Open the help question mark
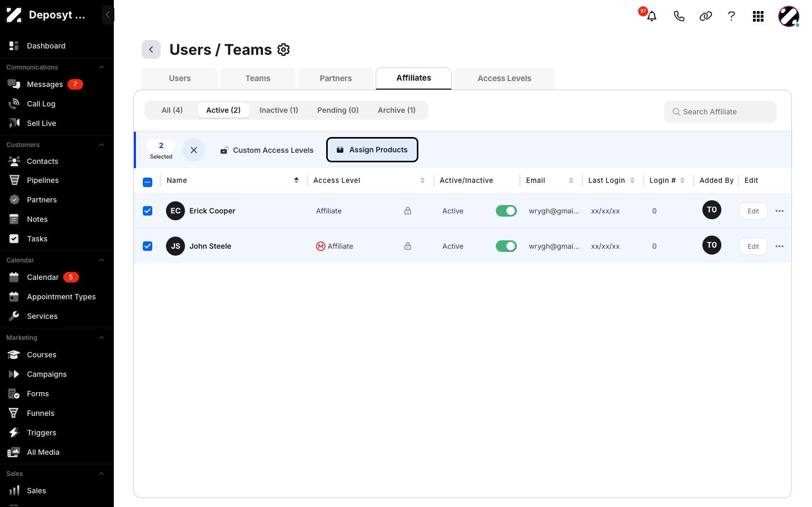 (x=731, y=16)
